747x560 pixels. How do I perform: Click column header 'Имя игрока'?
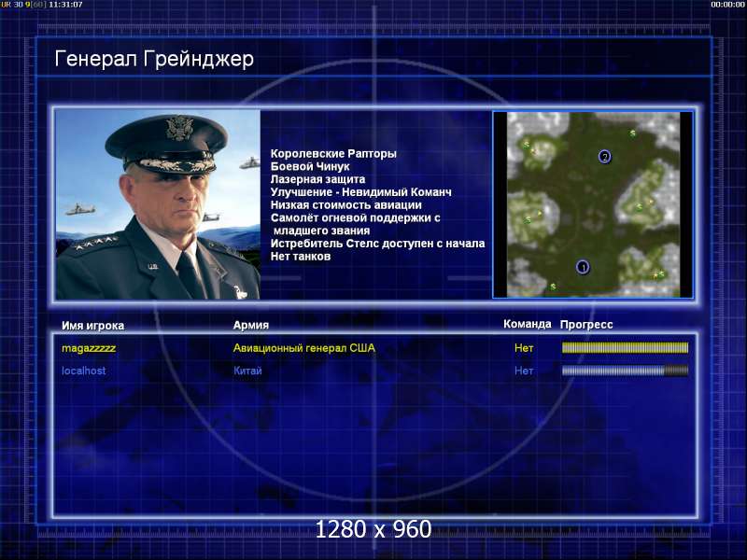[92, 326]
